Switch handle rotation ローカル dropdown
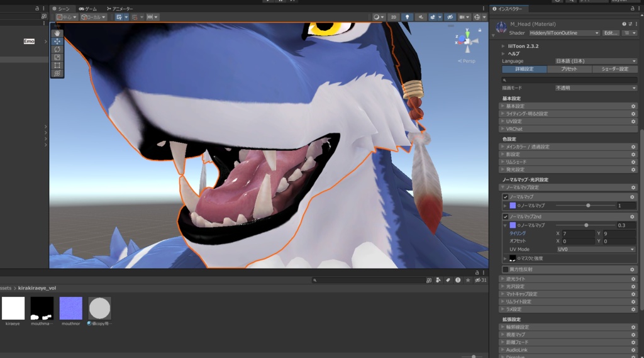 point(93,17)
